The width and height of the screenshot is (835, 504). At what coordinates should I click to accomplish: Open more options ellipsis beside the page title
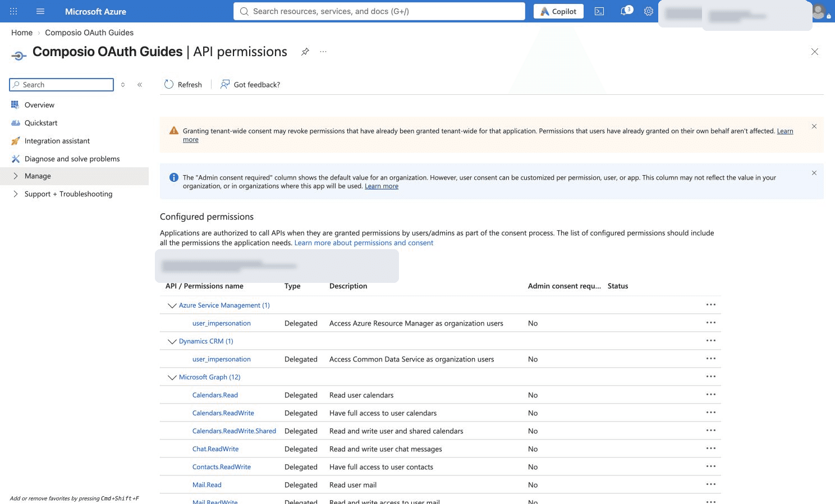323,52
